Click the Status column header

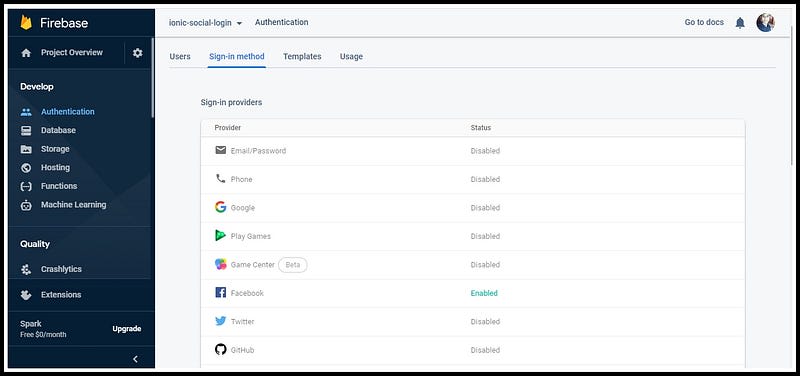coord(481,128)
